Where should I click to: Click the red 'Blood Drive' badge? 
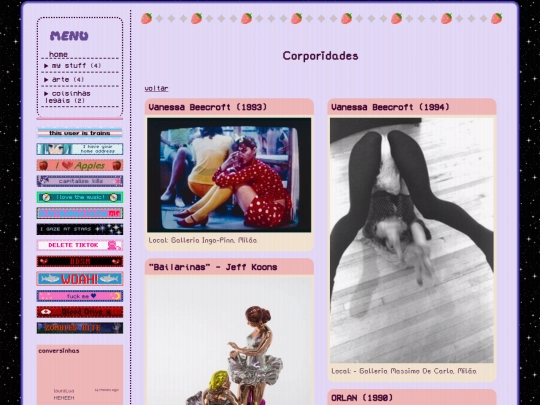click(80, 312)
